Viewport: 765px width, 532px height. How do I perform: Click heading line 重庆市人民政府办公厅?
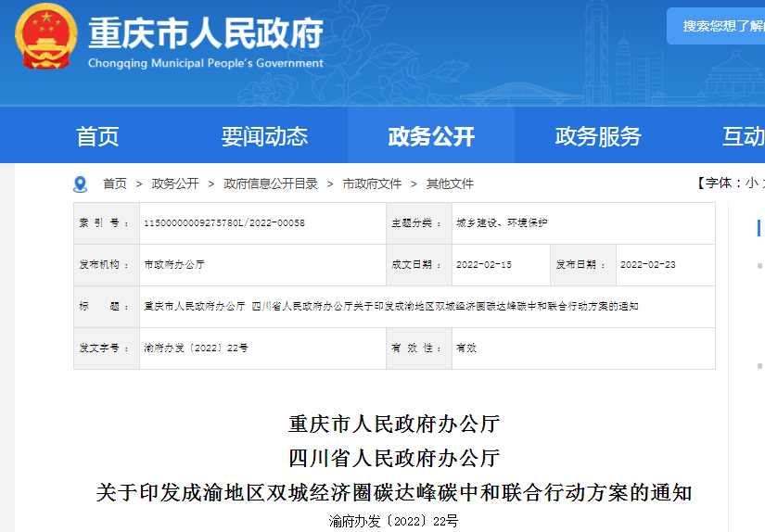click(394, 424)
